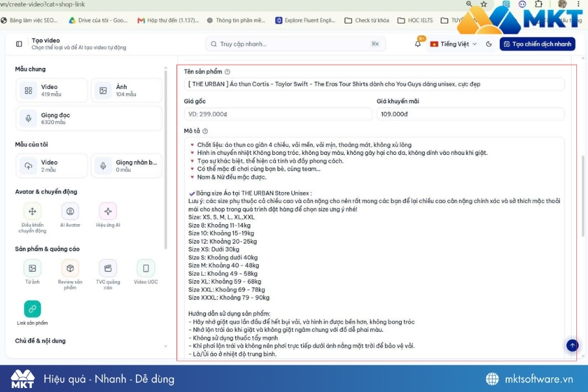Click the browser zoom magnifier icon

[469, 4]
